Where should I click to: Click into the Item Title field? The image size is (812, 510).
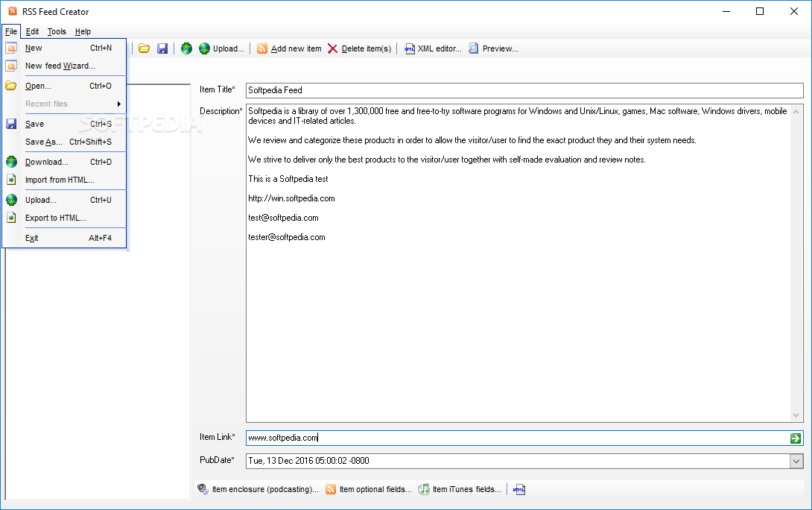point(524,90)
